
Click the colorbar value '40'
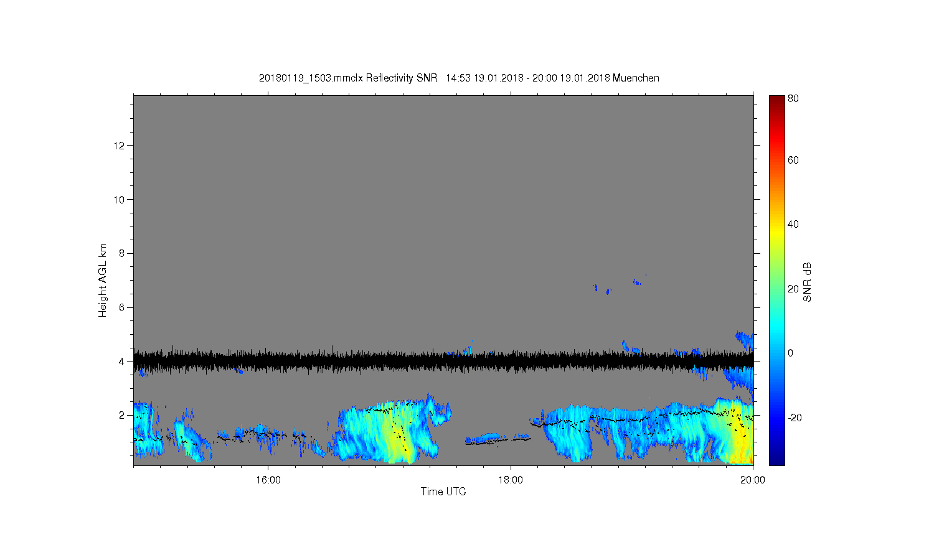[793, 225]
